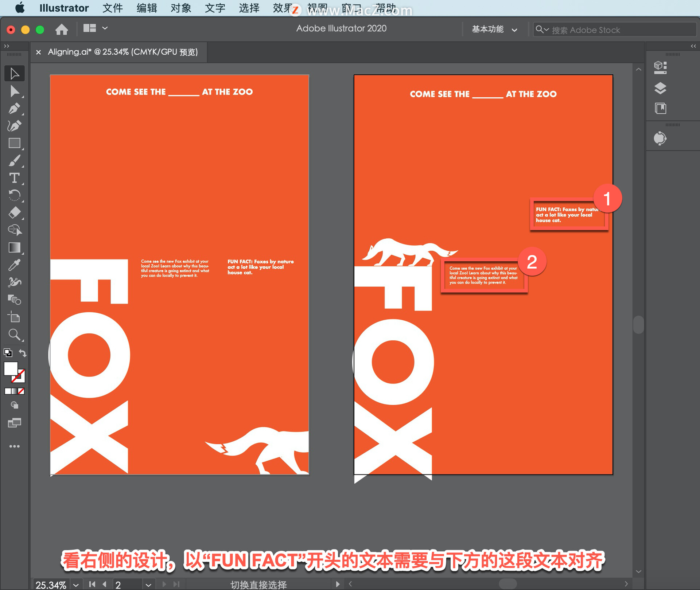Select the Zoom magnifier tool

pyautogui.click(x=15, y=335)
